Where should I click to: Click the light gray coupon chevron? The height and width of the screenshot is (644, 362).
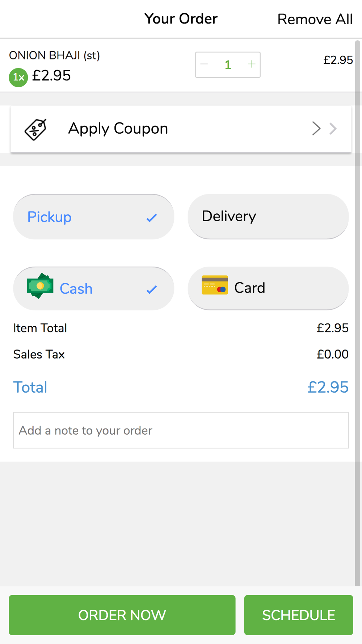coord(333,129)
